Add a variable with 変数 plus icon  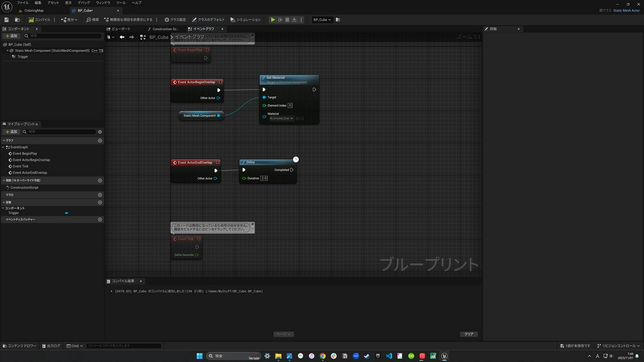[x=100, y=202]
